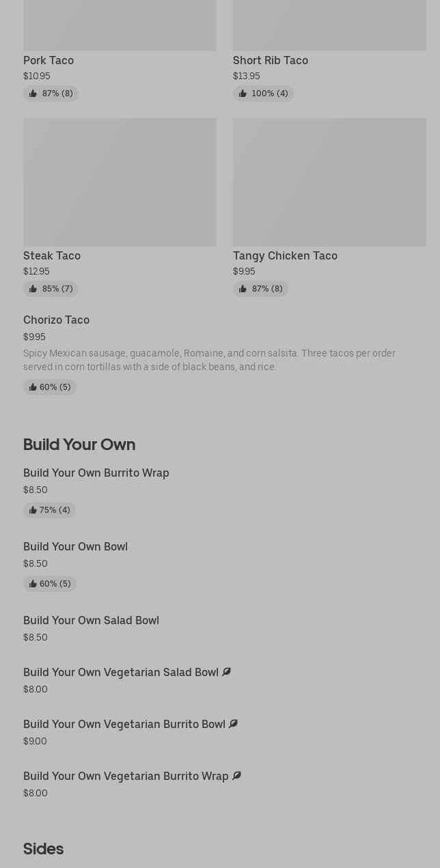Click the Pork Taco thumbs-up rating icon
This screenshot has width=440, height=868.
[x=33, y=94]
